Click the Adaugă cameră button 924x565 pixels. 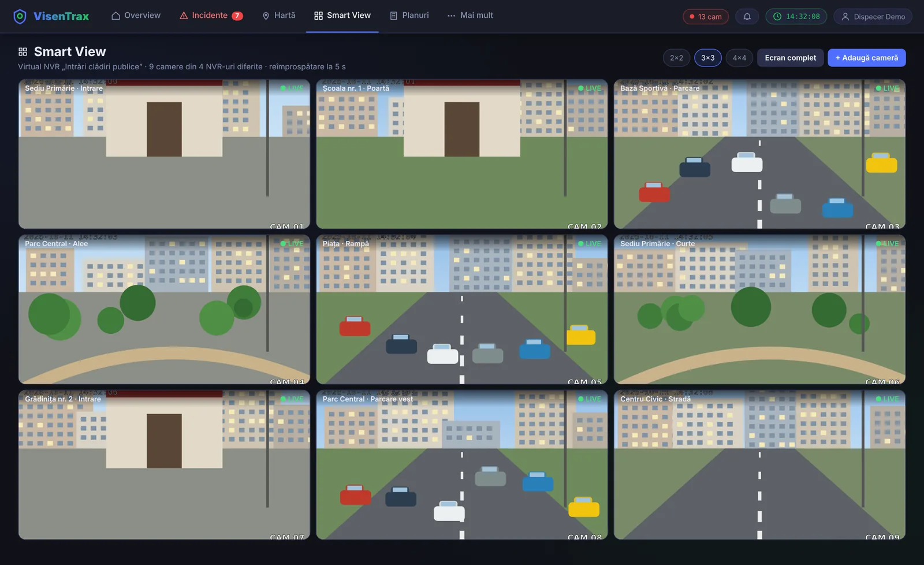(866, 58)
